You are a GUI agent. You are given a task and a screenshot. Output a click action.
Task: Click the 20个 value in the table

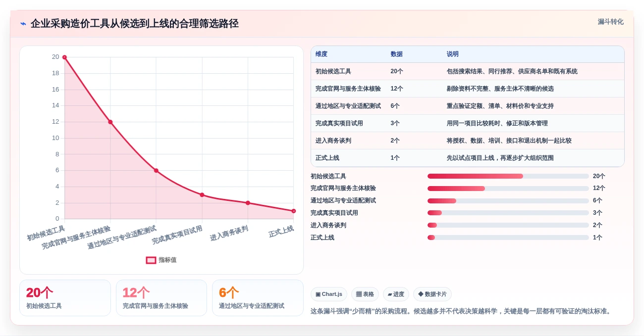(397, 71)
